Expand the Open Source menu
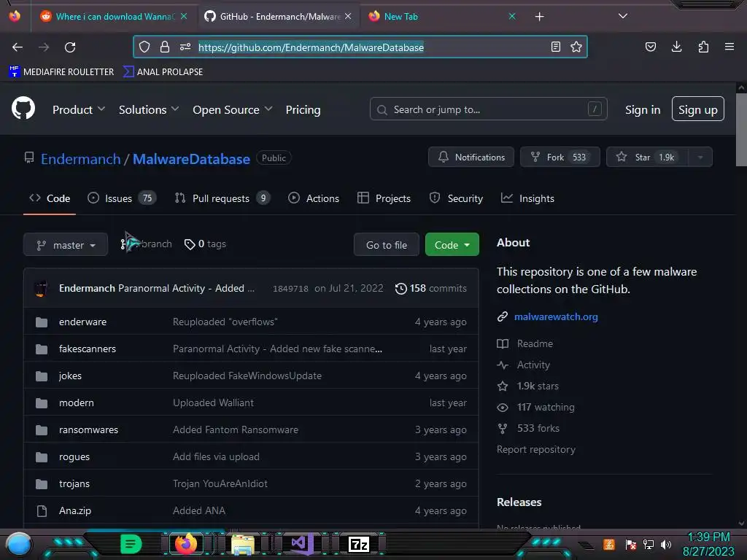This screenshot has width=747, height=560. (x=233, y=109)
